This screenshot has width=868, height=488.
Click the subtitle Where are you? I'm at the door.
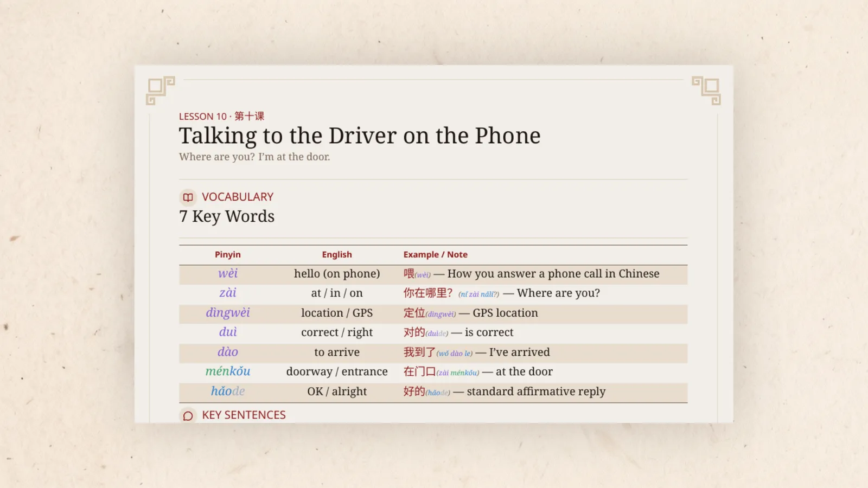tap(254, 157)
